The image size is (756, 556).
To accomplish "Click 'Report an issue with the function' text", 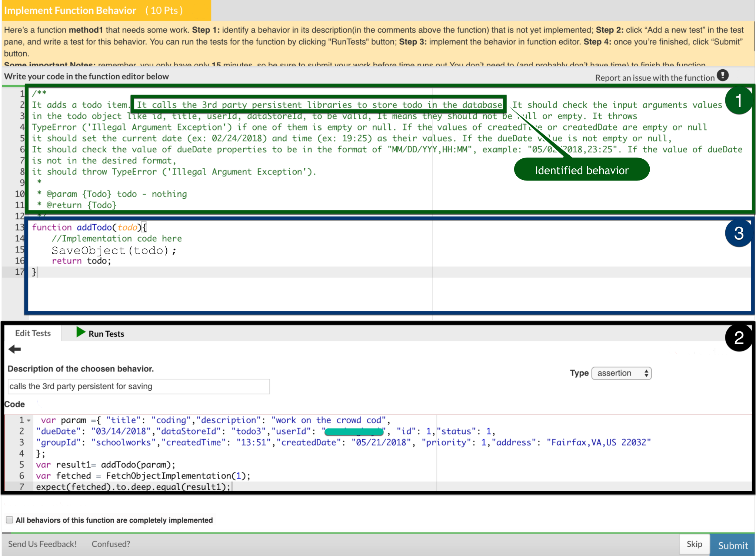I will (655, 78).
